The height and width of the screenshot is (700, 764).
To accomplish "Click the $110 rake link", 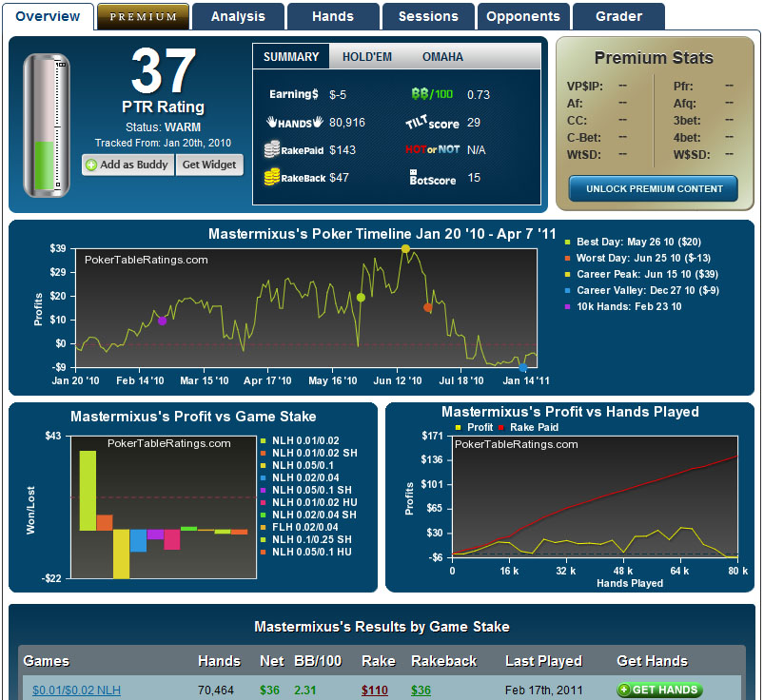I will coord(375,690).
